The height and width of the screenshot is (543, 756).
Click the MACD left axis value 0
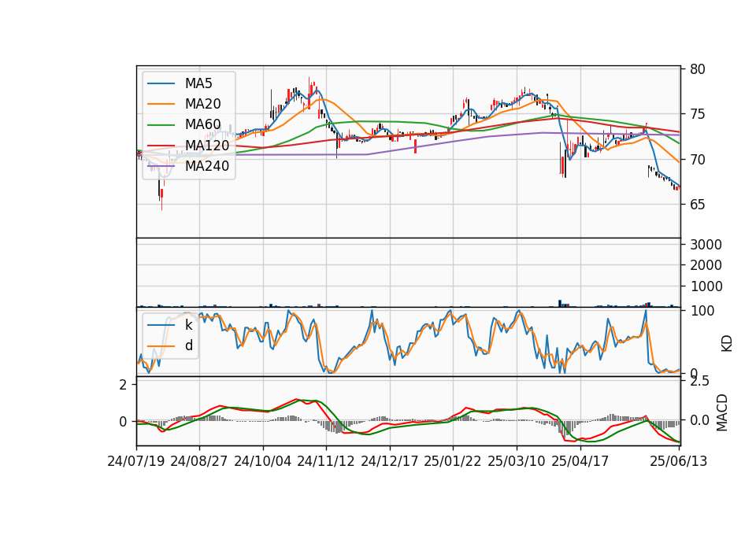tap(124, 422)
